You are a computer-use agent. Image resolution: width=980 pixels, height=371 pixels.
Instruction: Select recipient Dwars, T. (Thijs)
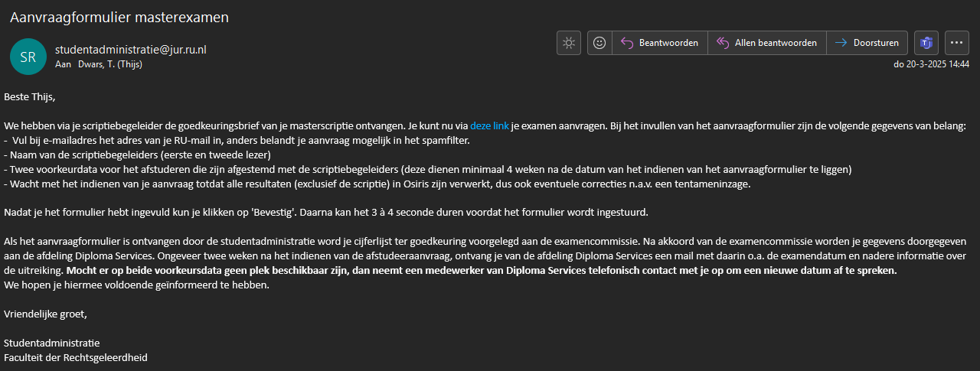109,64
